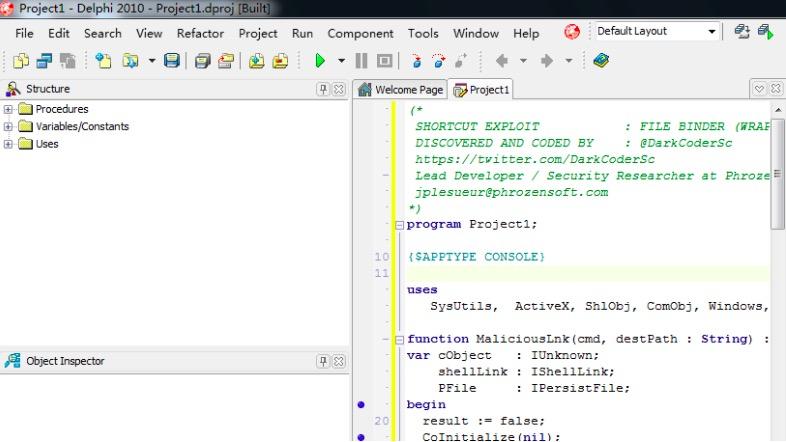Screen dimensions: 786x442
Task: Open the Default Layout combo box
Action: [657, 31]
